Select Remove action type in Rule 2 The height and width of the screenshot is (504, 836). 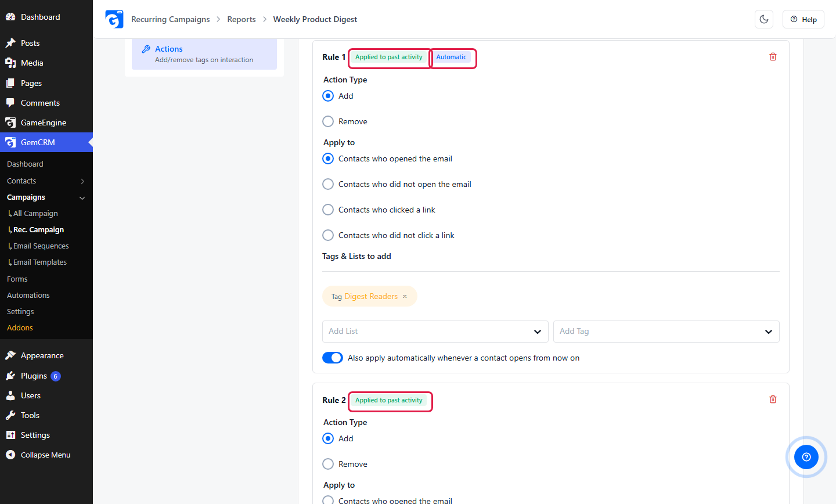pos(328,464)
